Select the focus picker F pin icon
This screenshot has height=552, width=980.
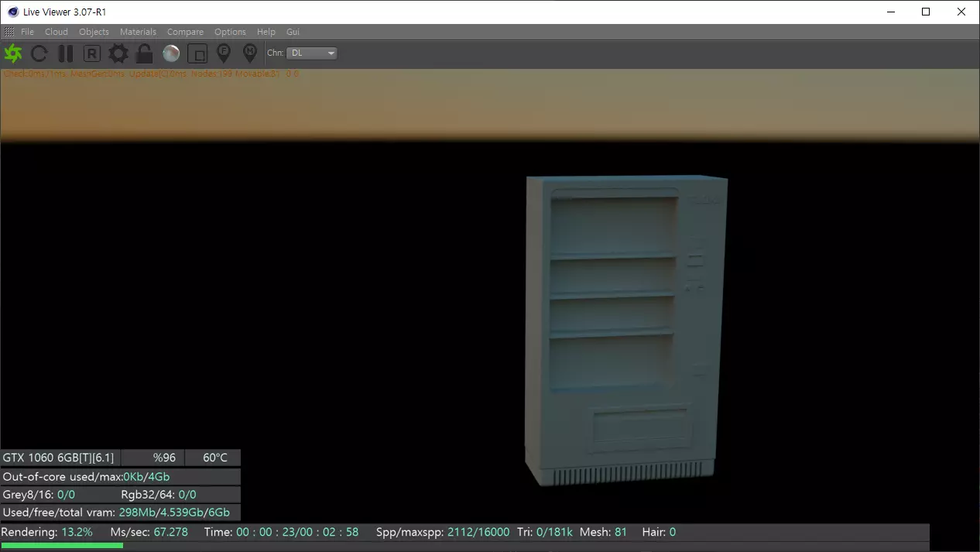click(224, 53)
